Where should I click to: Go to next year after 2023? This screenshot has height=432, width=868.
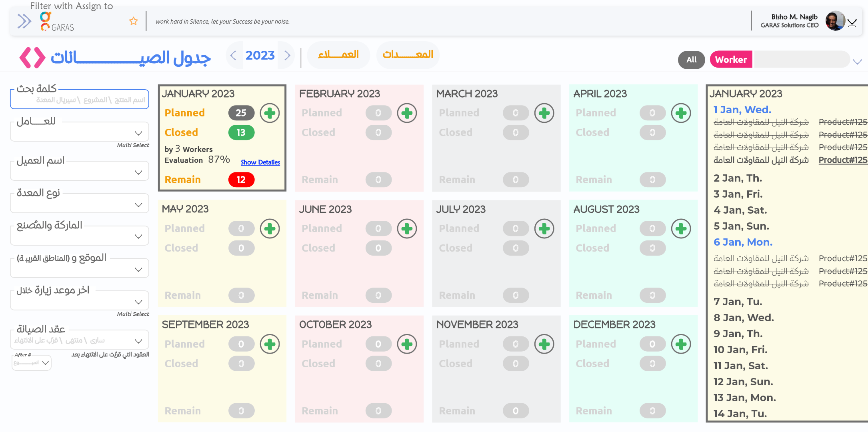(287, 55)
